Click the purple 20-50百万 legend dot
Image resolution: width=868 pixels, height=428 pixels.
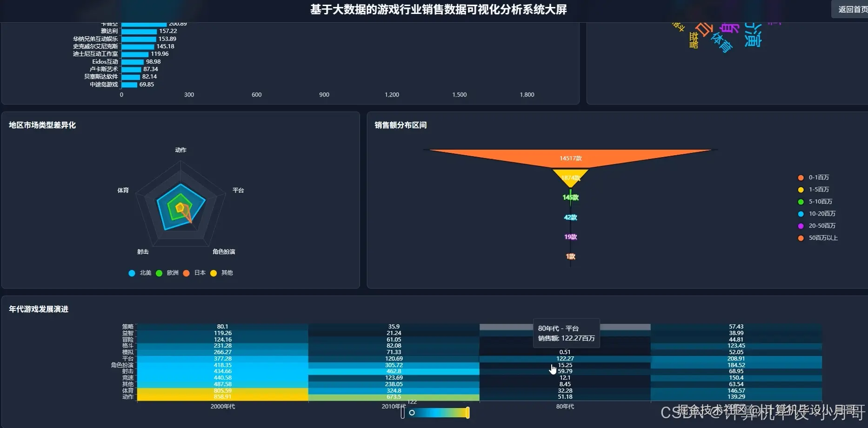tap(801, 225)
